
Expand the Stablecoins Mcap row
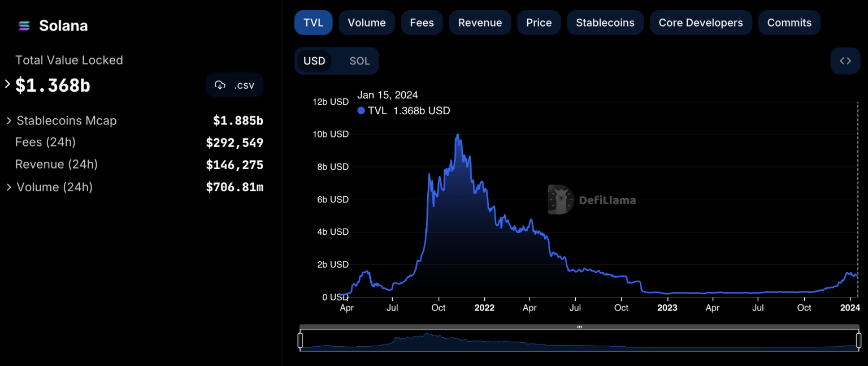[9, 120]
